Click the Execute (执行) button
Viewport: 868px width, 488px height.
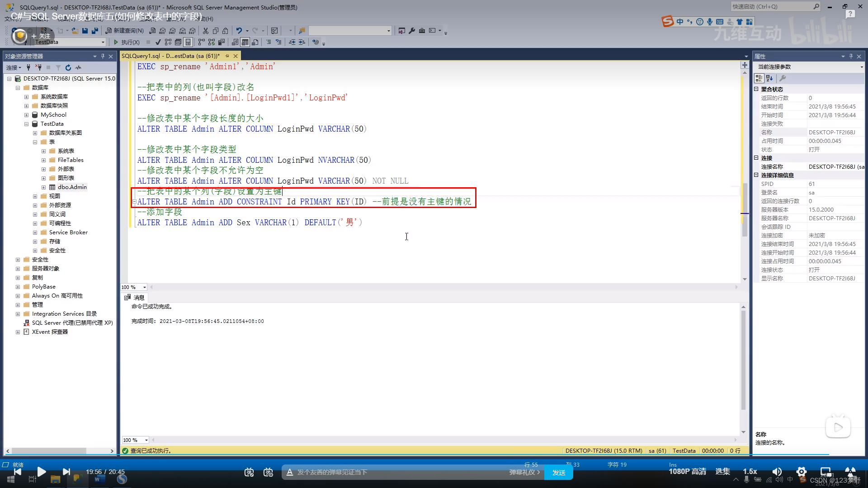coord(127,42)
